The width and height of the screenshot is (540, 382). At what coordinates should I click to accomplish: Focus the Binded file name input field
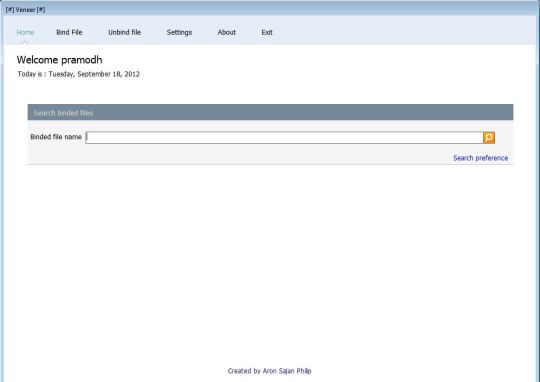point(284,137)
